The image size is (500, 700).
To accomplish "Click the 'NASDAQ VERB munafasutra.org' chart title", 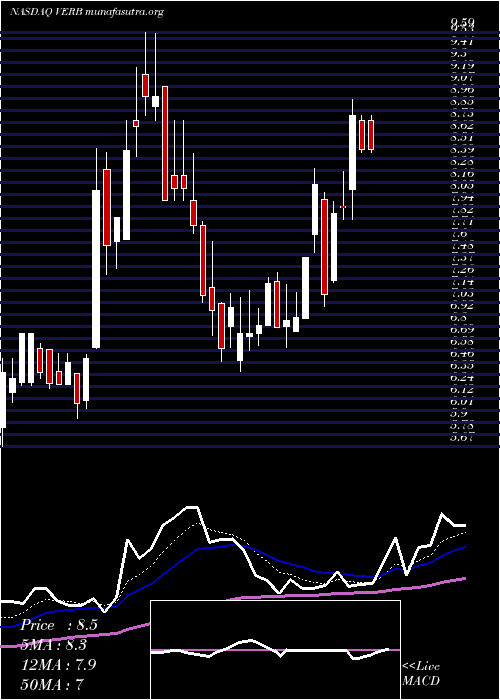I will point(86,12).
